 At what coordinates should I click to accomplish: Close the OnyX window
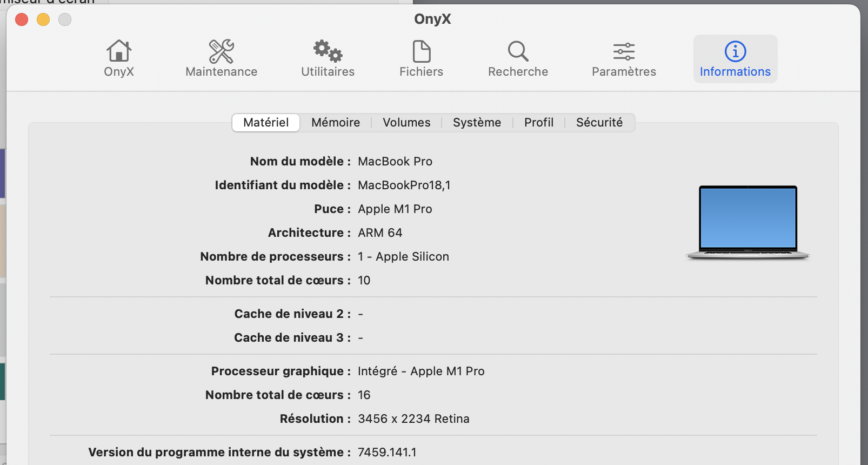[x=22, y=20]
